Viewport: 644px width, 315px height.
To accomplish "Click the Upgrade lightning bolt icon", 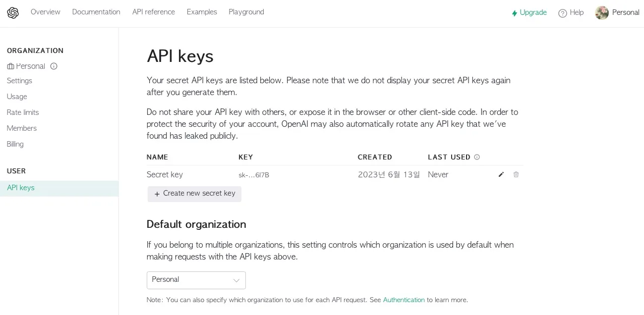I will pyautogui.click(x=515, y=13).
